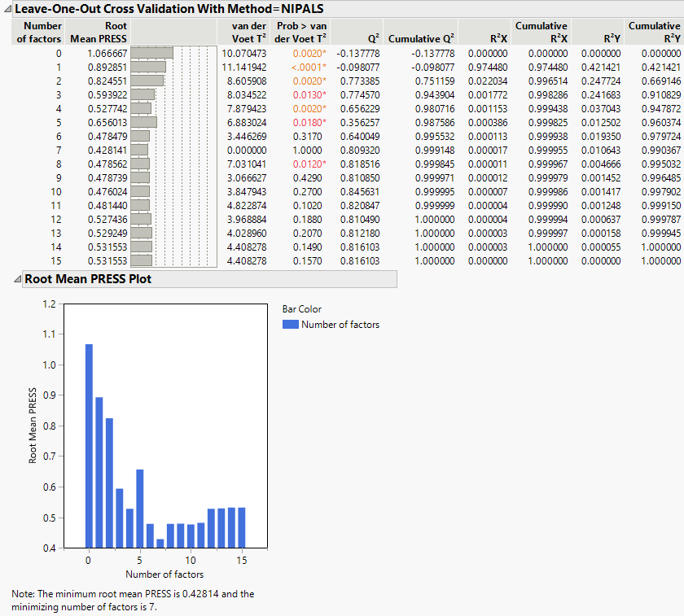Select the 0.428141 Root Mean PRESS cell
This screenshot has width=684, height=616.
point(107,150)
